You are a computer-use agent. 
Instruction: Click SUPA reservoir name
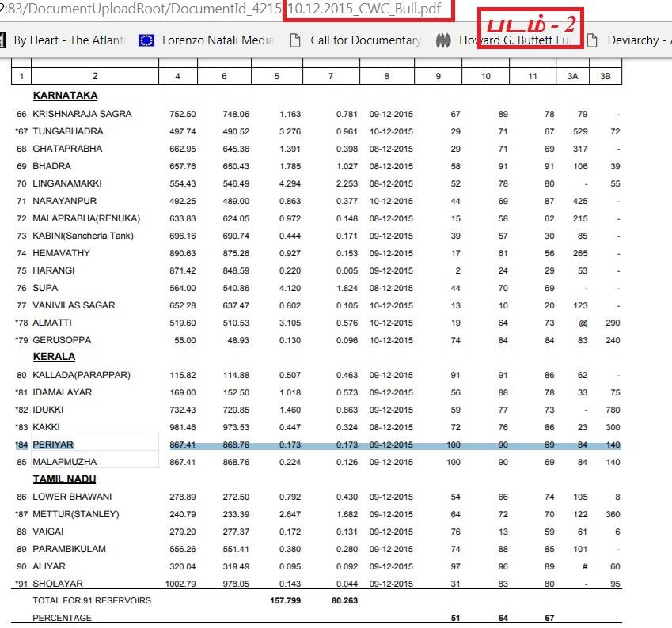45,288
